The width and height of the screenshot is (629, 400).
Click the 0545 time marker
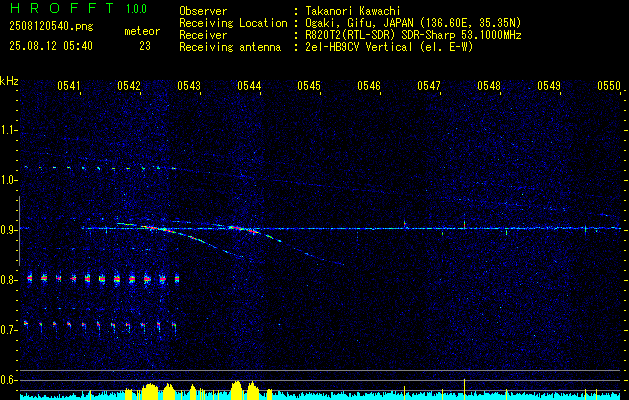(309, 86)
